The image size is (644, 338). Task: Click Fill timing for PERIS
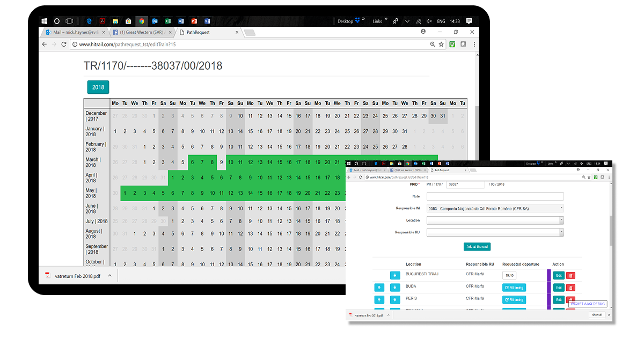coord(514,300)
